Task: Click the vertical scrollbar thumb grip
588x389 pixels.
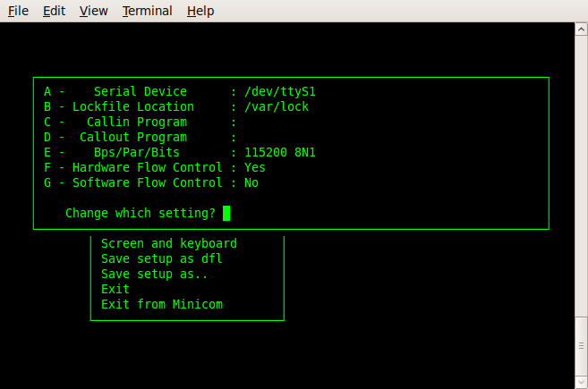Action: tap(581, 346)
